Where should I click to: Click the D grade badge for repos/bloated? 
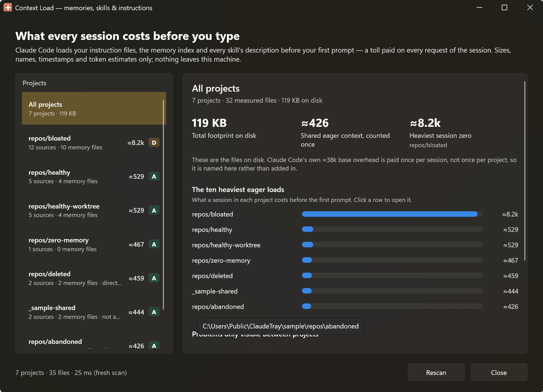point(154,142)
